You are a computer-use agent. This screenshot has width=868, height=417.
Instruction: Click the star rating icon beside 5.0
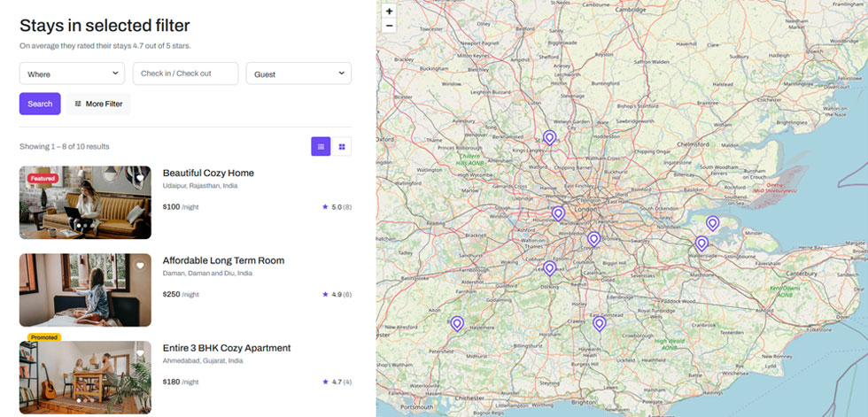pyautogui.click(x=325, y=207)
